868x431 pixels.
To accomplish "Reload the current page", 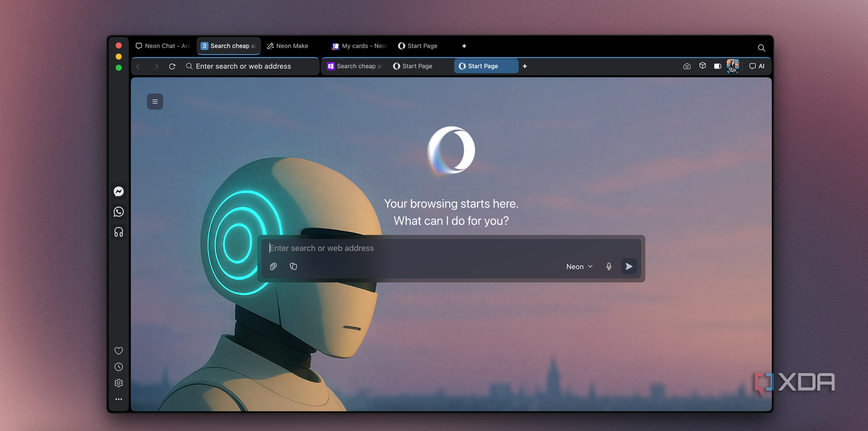I will pos(172,66).
